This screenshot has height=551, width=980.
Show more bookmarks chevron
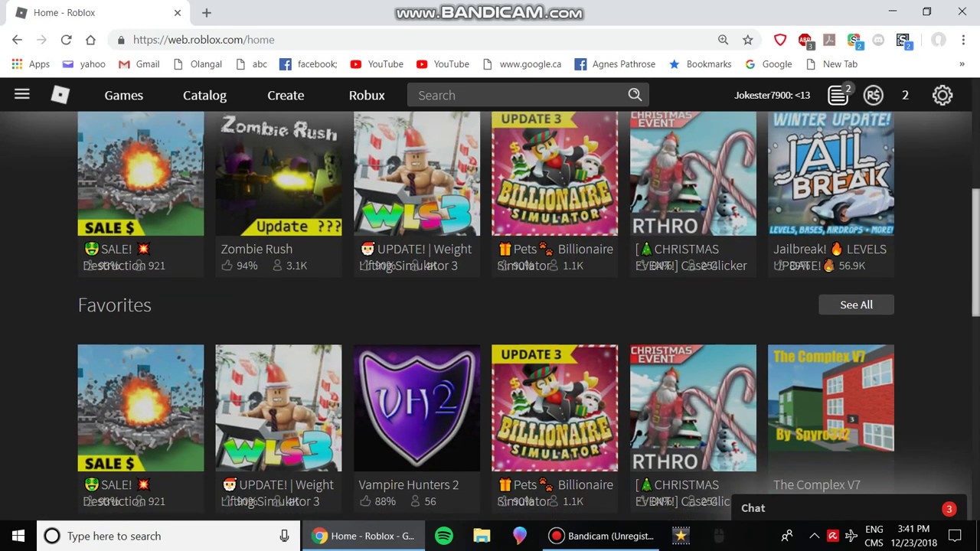[x=962, y=64]
